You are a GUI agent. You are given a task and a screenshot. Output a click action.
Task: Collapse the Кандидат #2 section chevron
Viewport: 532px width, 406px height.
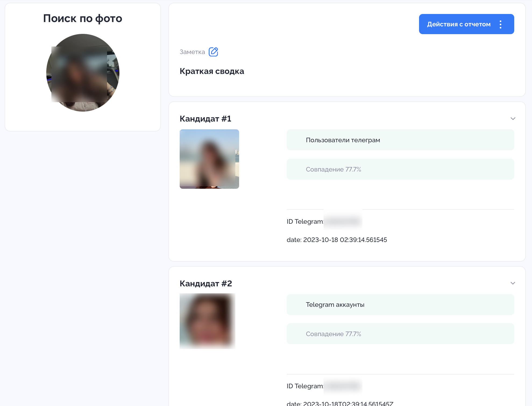click(x=513, y=283)
